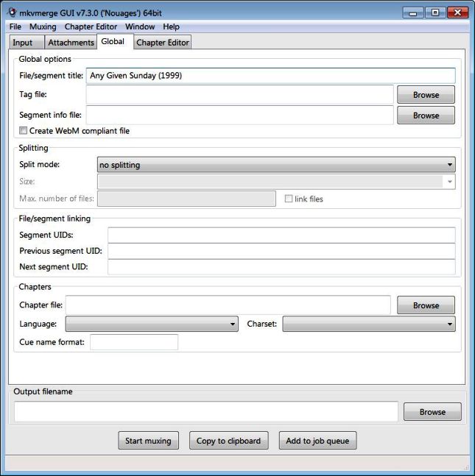Enable Create WebM compliant file checkbox

point(23,130)
